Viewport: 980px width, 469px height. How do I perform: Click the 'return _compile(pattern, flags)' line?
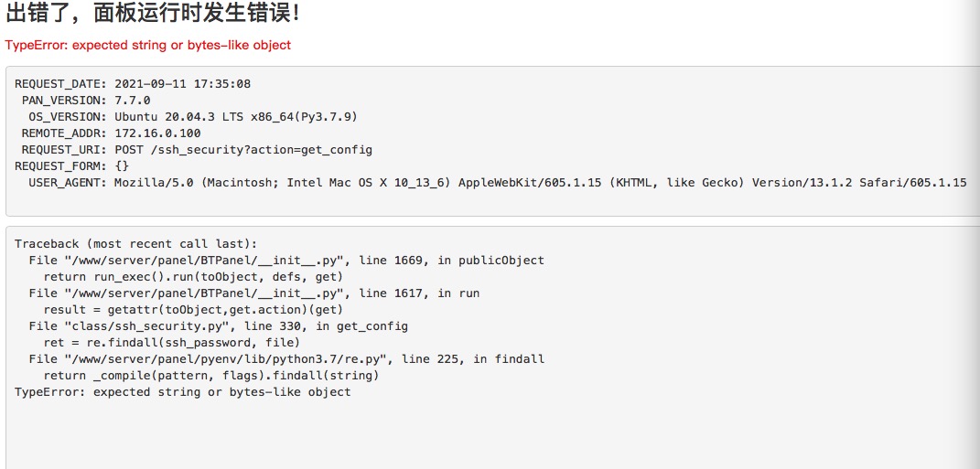[211, 376]
